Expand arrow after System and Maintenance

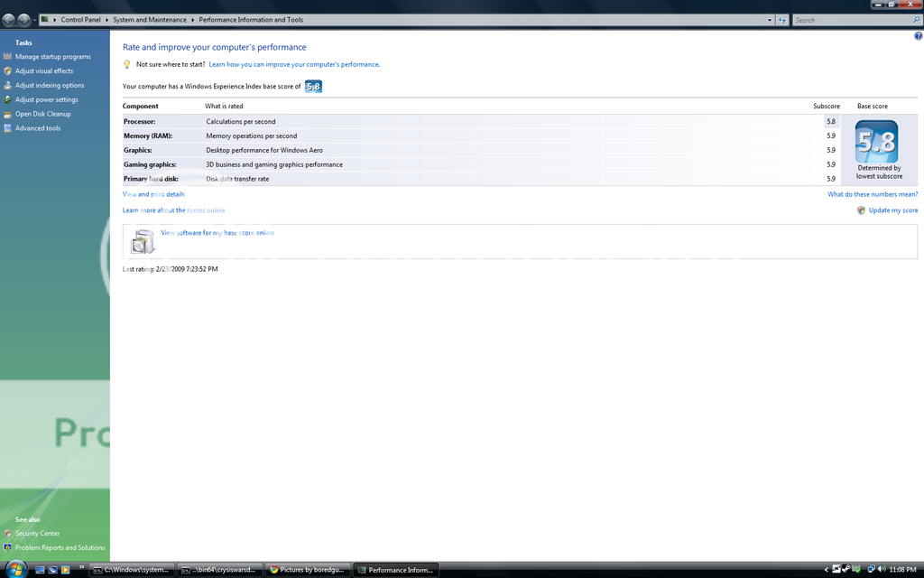point(193,20)
